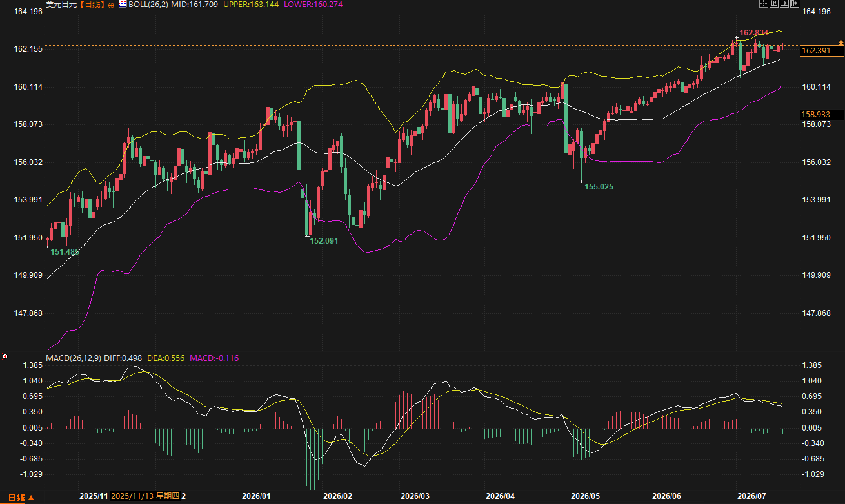Click the orange circled-plus icon beside 日线 title
Viewport: 845px width, 504px height.
111,5
